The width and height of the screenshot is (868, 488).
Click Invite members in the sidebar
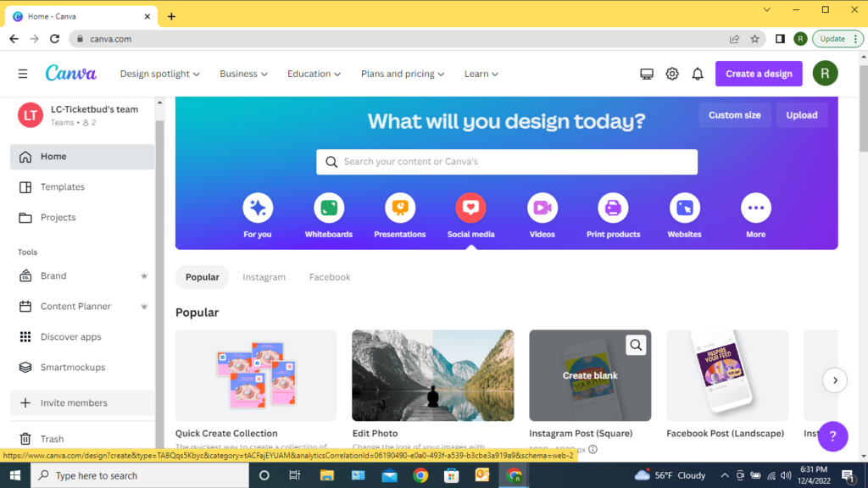82,402
